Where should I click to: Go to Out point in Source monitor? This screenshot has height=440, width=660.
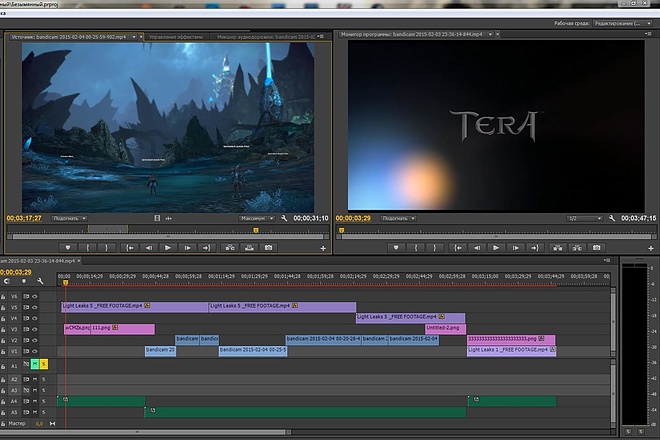[x=207, y=248]
